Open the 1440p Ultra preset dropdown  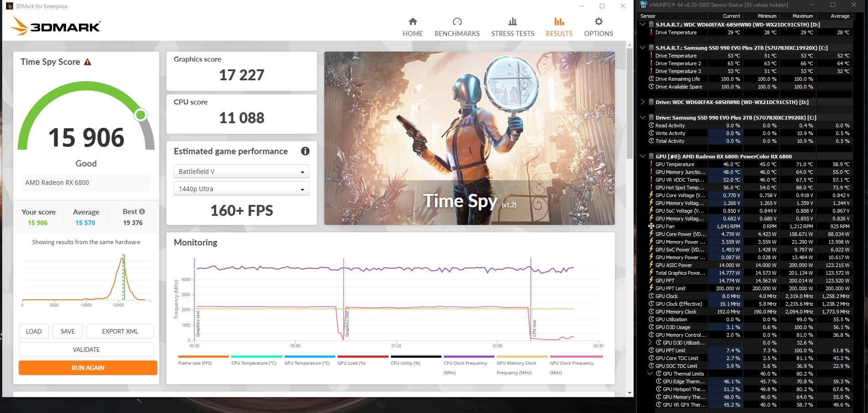pyautogui.click(x=242, y=189)
